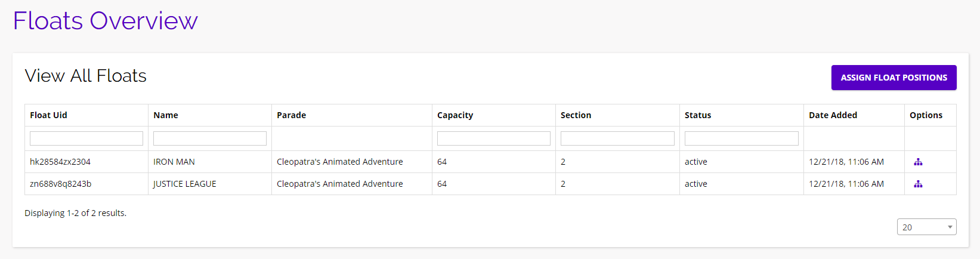Focus the Float Uid filter field
The height and width of the screenshot is (259, 980).
point(86,138)
